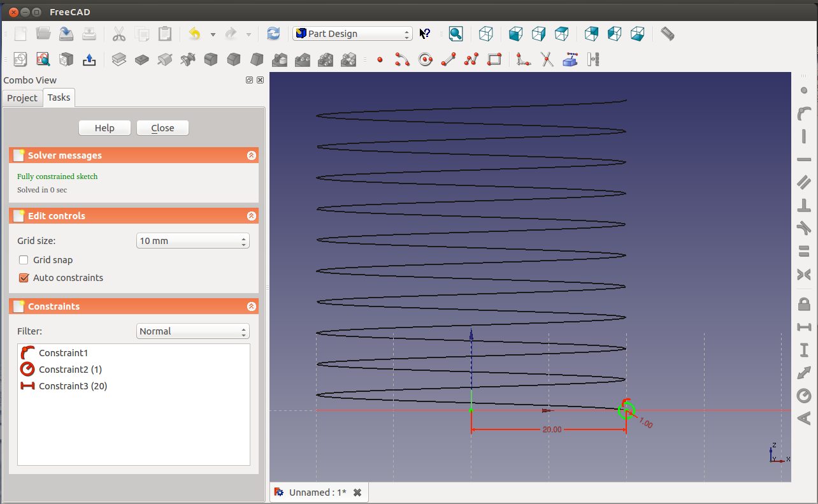Image resolution: width=818 pixels, height=504 pixels.
Task: Open the constraints Filter dropdown
Action: (x=192, y=331)
